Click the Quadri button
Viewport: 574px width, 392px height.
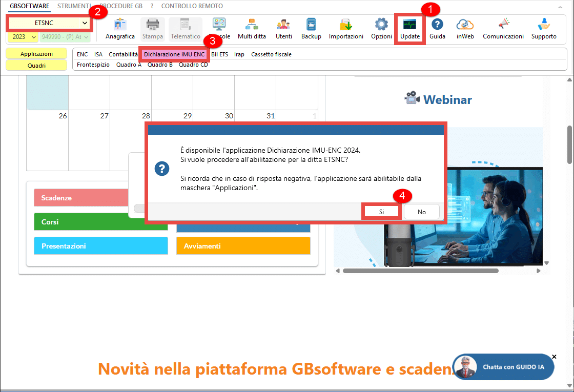[36, 66]
